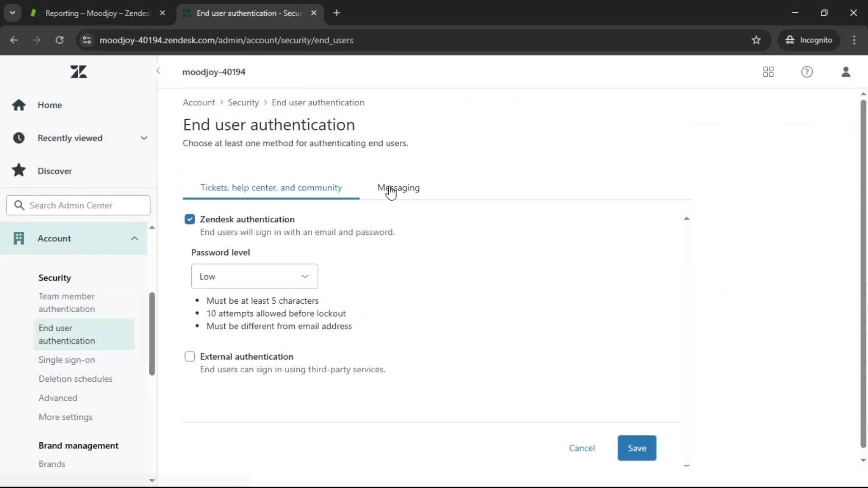Click sidebar scroll up arrow

point(152,227)
